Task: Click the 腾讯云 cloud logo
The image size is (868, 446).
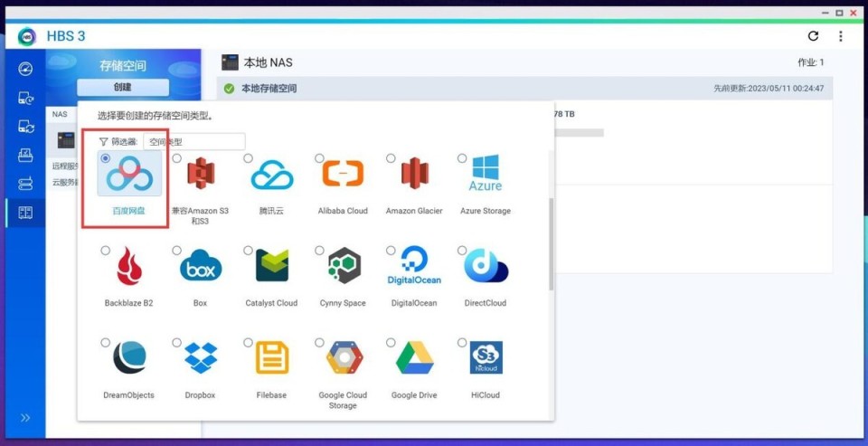Action: [x=272, y=175]
